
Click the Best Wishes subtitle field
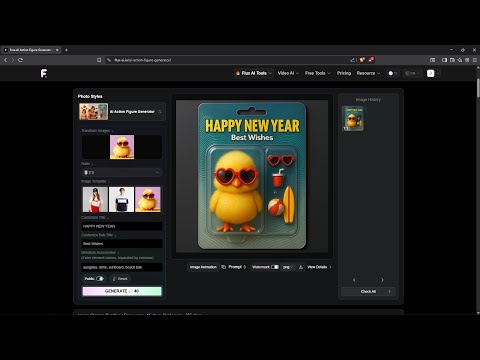tap(122, 243)
